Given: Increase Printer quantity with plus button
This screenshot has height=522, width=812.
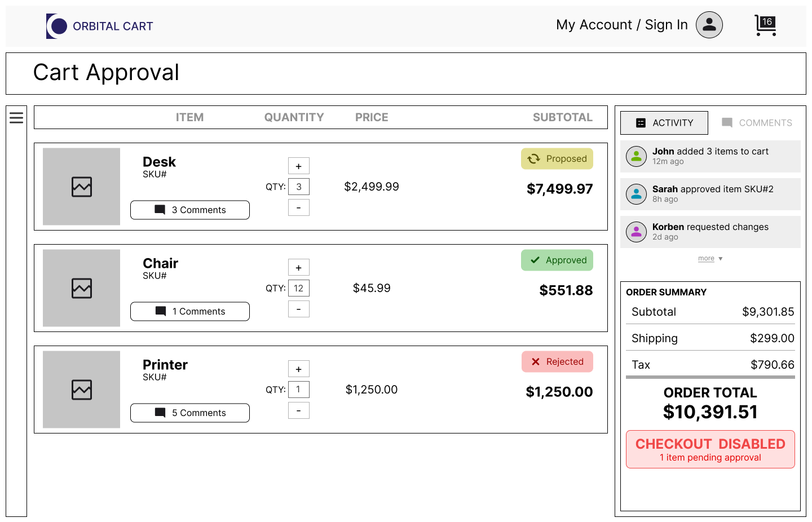Looking at the screenshot, I should tap(298, 369).
